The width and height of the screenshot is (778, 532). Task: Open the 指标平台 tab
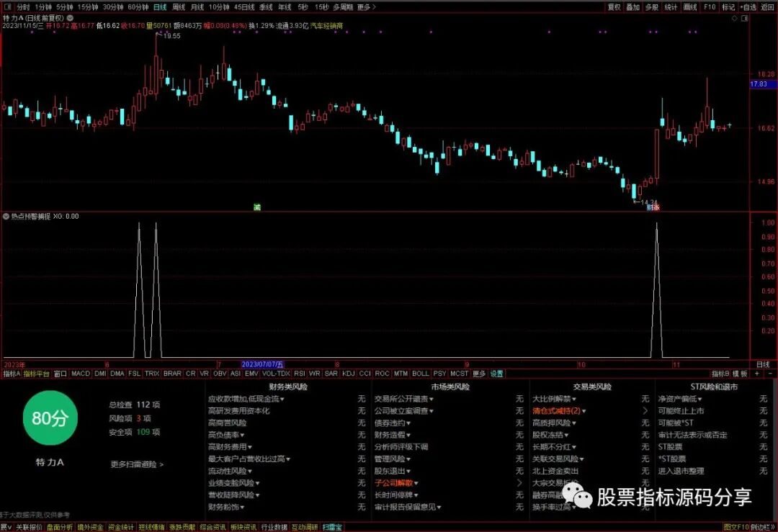[x=36, y=374]
